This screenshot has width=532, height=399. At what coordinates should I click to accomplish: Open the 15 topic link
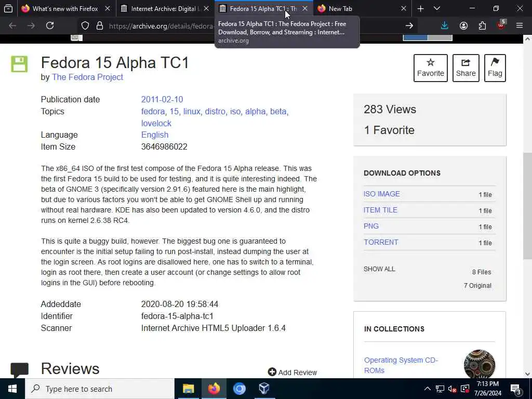click(174, 111)
